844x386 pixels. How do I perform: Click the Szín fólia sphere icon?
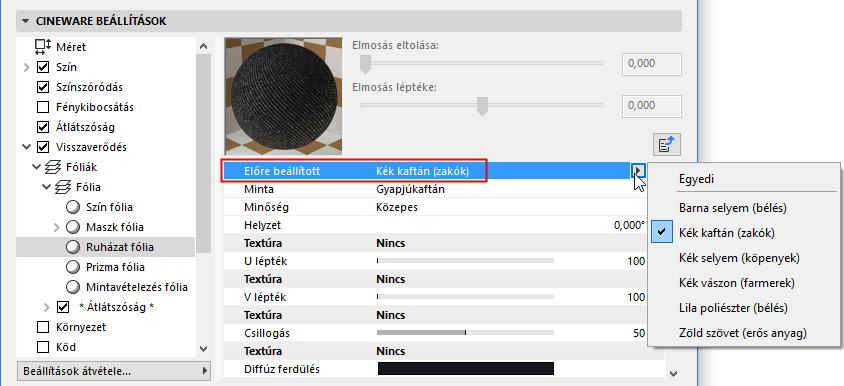click(72, 207)
